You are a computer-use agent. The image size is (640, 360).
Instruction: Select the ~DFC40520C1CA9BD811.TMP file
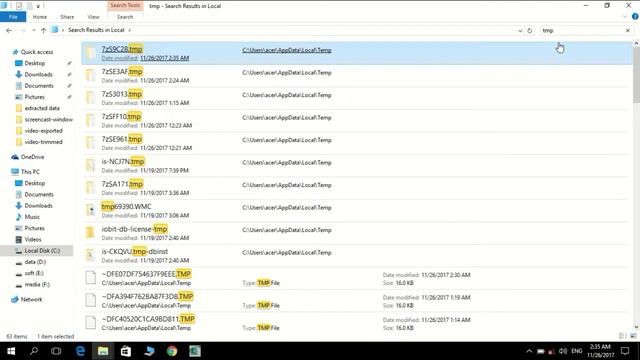pos(356,323)
